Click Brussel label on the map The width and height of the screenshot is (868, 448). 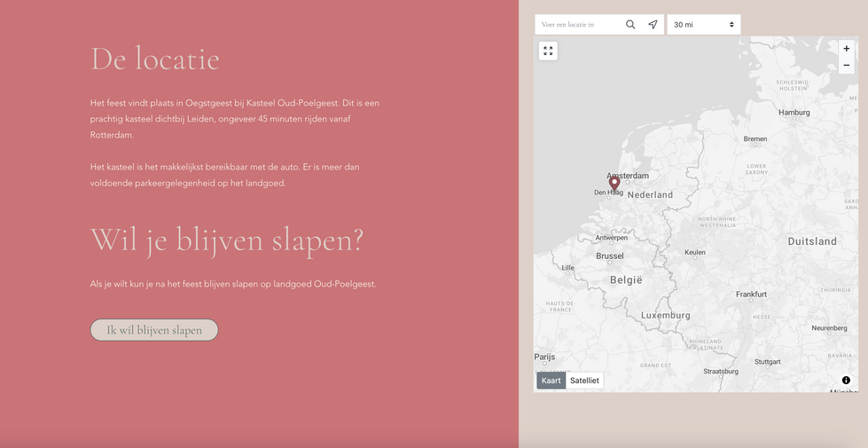click(x=609, y=255)
